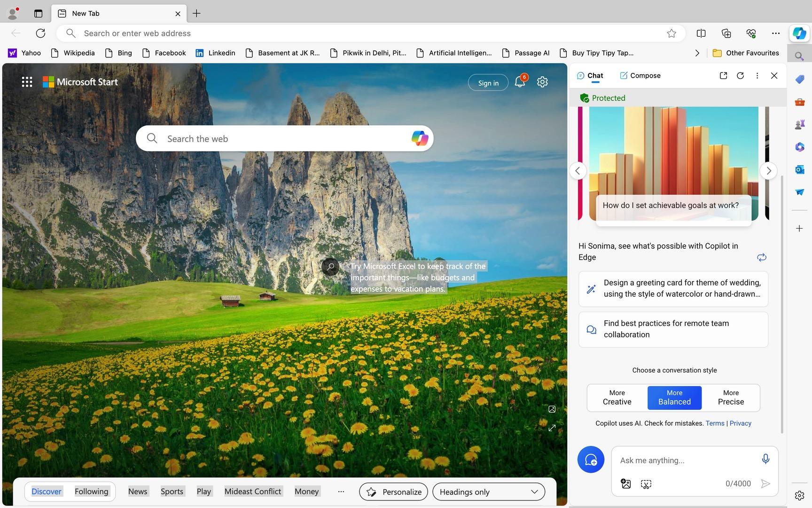
Task: Open the Other Favourites folder
Action: 746,53
